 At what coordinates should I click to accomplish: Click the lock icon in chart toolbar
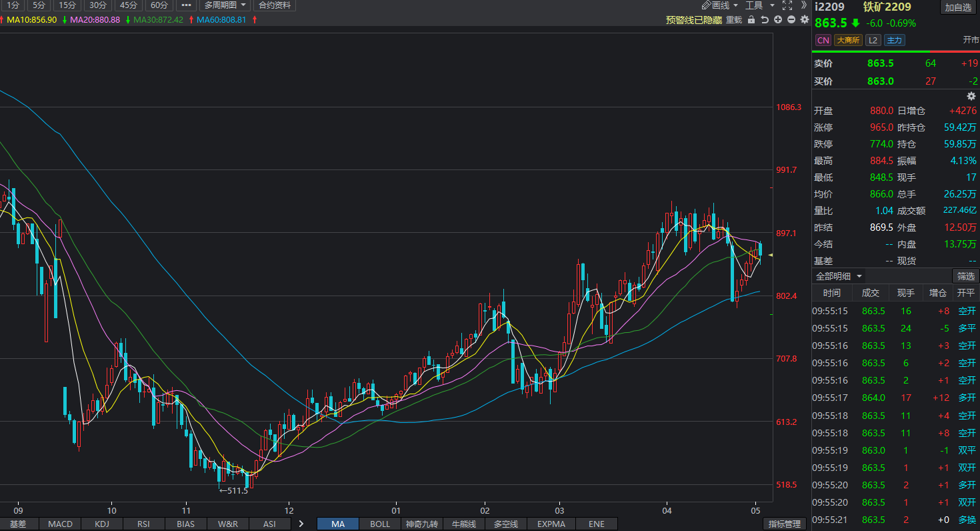click(x=751, y=20)
